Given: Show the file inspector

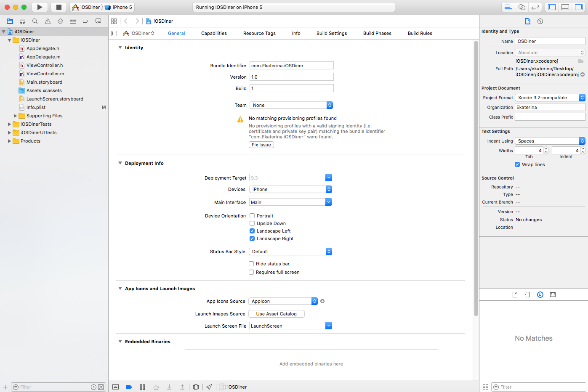Looking at the screenshot, I should (x=527, y=21).
